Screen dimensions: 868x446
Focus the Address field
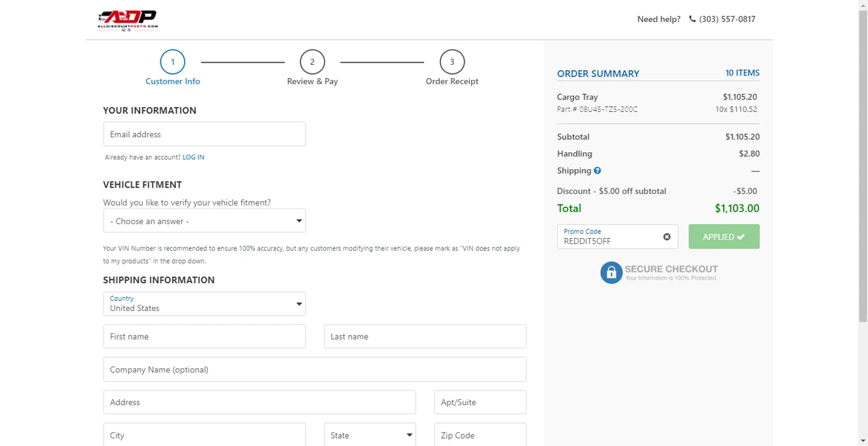coord(260,402)
